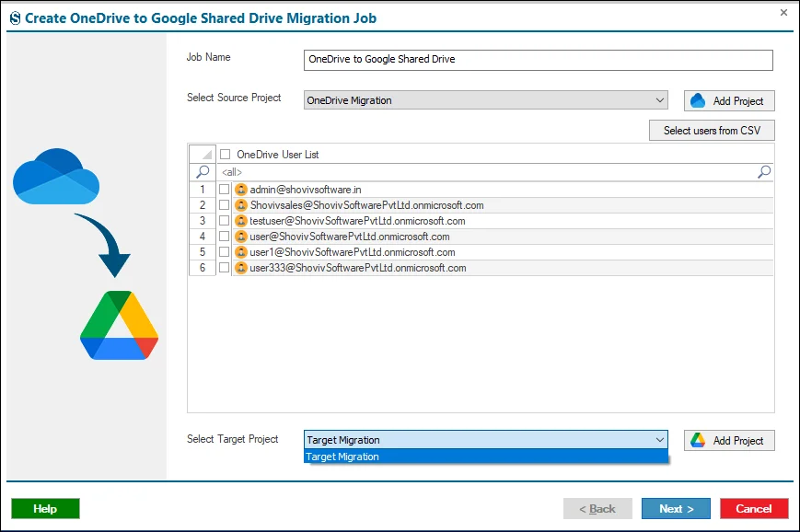Viewport: 800px width, 532px height.
Task: Choose Target Migration from the dropdown list
Action: click(x=486, y=457)
